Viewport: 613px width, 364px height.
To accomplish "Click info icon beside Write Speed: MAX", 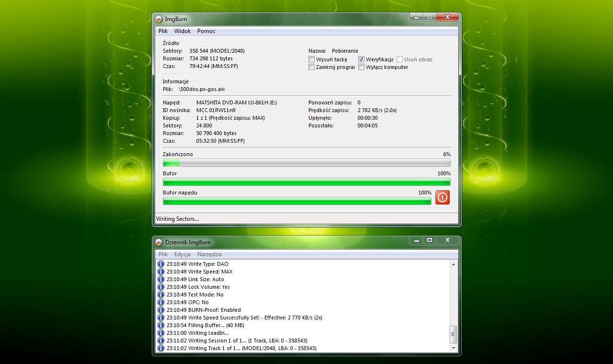I will [x=161, y=272].
